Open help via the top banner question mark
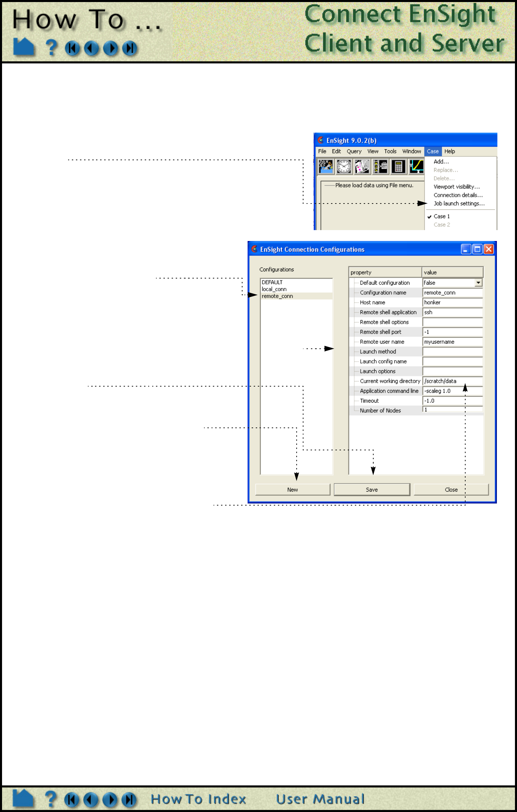The height and width of the screenshot is (812, 517). [51, 47]
